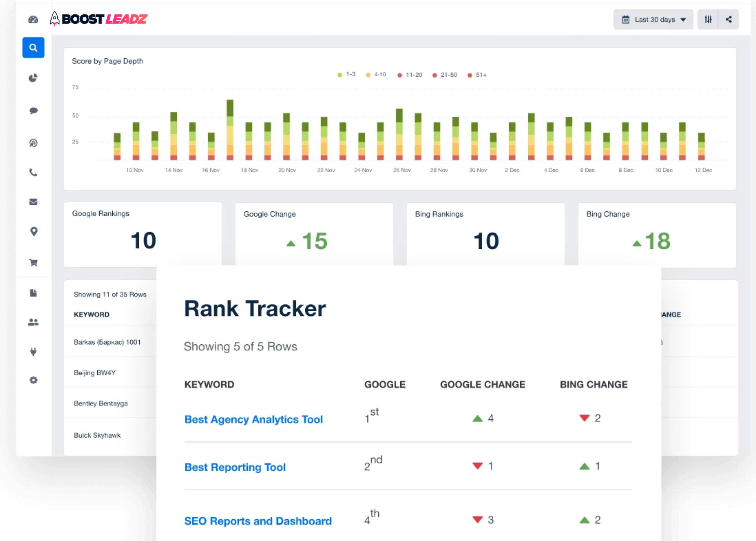This screenshot has width=756, height=541.
Task: Open the users group icon
Action: 33,322
